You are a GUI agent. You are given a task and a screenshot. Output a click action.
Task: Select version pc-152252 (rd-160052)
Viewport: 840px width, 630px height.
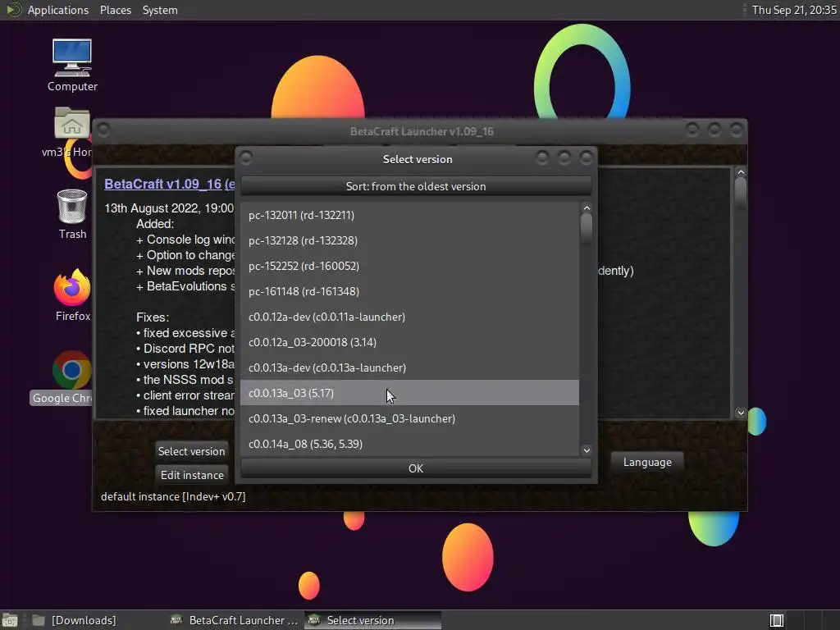point(409,266)
